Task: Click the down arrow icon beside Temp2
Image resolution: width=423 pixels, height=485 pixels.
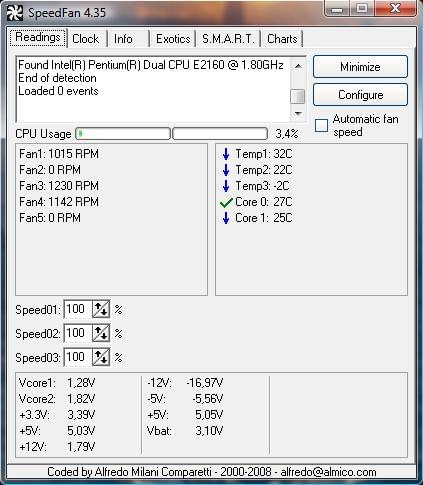Action: (x=226, y=170)
